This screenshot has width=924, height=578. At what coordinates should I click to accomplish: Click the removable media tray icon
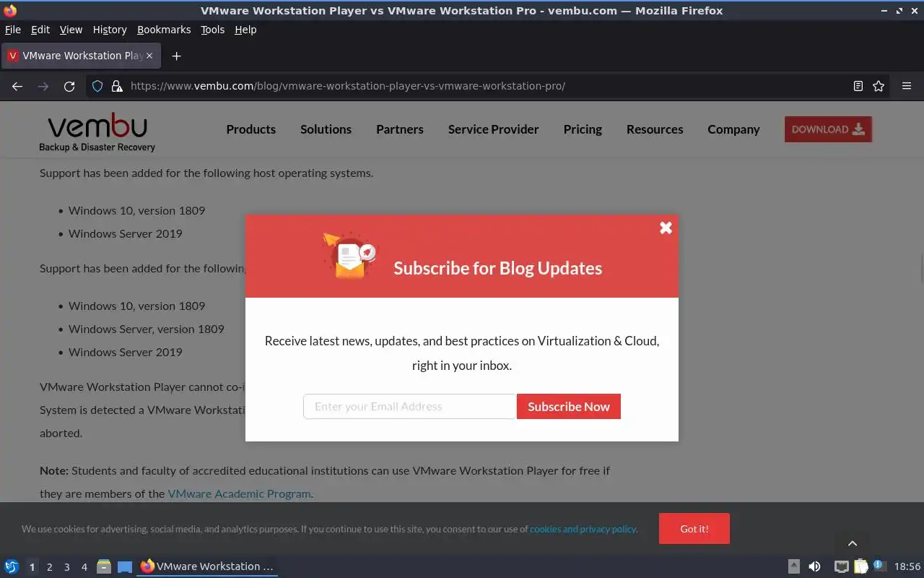click(793, 566)
